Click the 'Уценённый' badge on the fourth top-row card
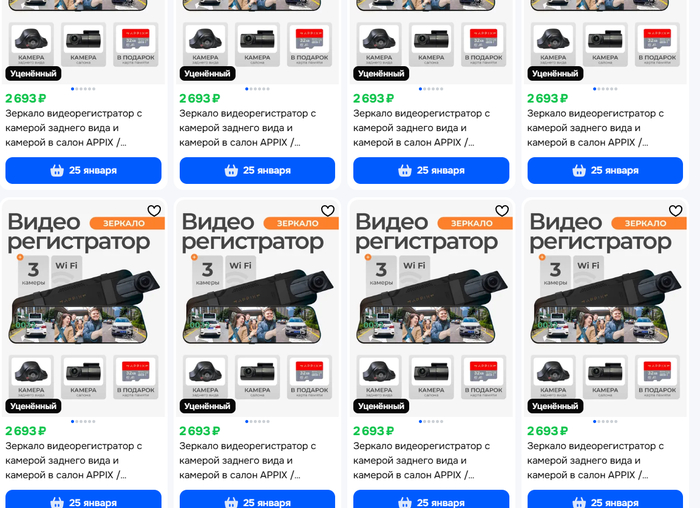The height and width of the screenshot is (508, 700). tap(555, 74)
